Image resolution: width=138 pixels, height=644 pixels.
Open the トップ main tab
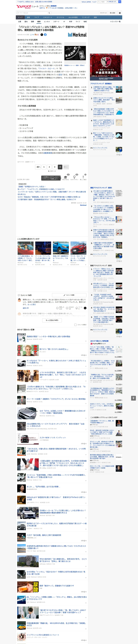20,17
